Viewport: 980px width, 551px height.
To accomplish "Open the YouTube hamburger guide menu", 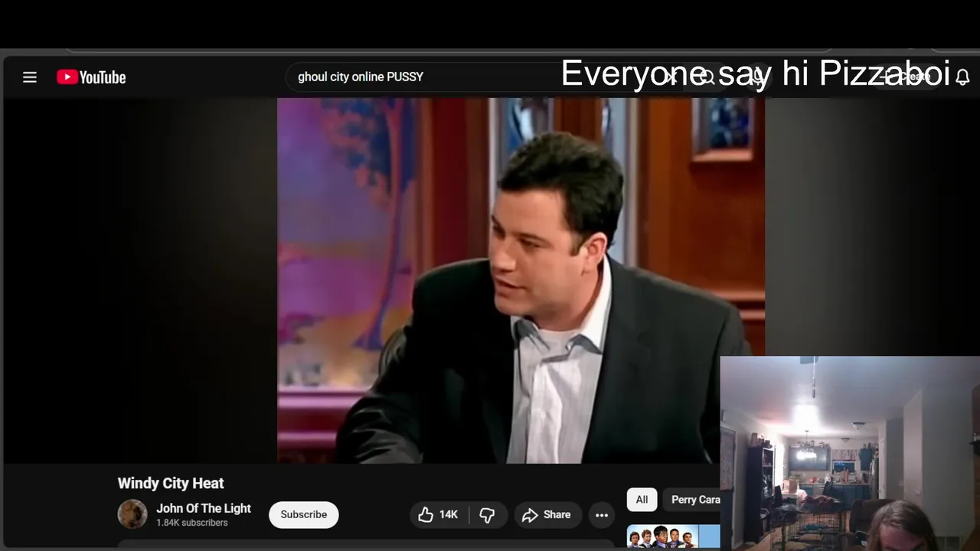I will (30, 77).
